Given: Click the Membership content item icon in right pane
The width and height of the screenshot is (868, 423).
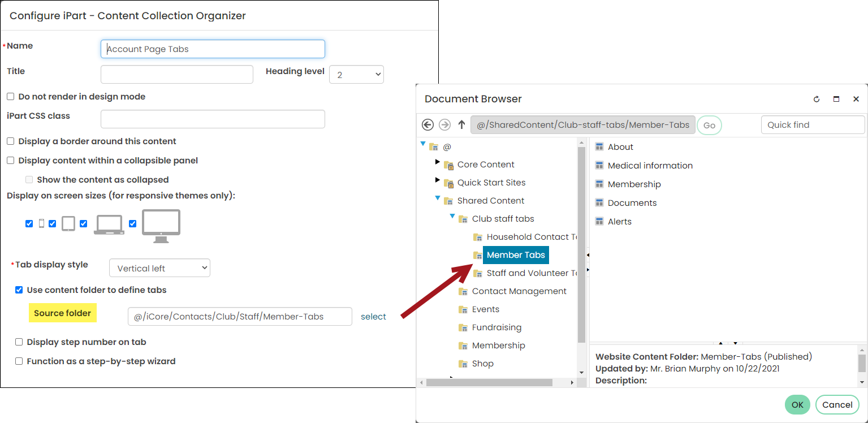Looking at the screenshot, I should [x=600, y=184].
